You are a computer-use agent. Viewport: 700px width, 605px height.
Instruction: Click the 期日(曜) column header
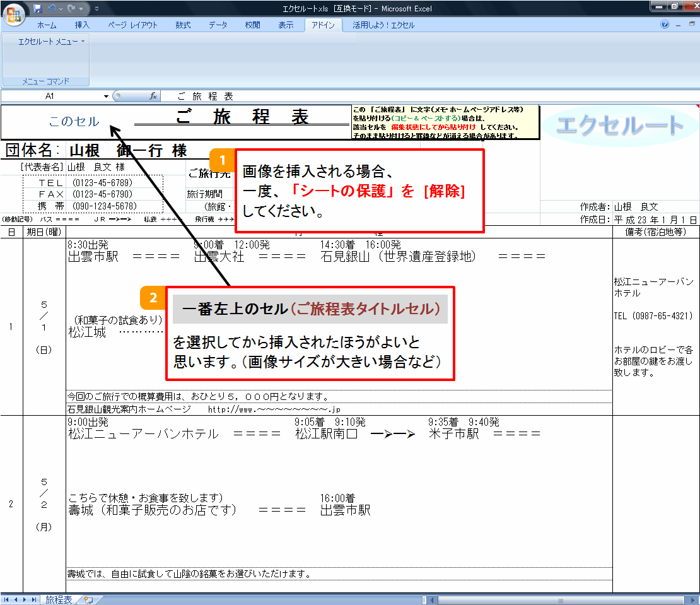click(x=44, y=232)
